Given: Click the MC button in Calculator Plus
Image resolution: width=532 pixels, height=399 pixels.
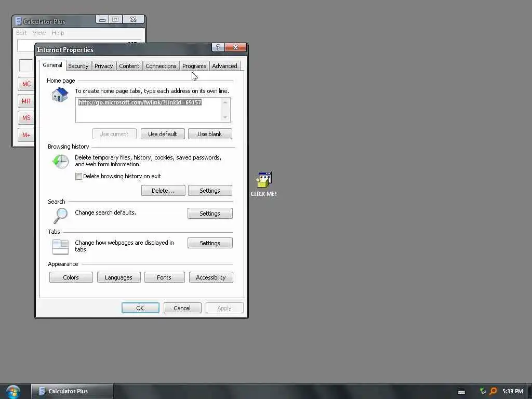Looking at the screenshot, I should click(x=26, y=84).
